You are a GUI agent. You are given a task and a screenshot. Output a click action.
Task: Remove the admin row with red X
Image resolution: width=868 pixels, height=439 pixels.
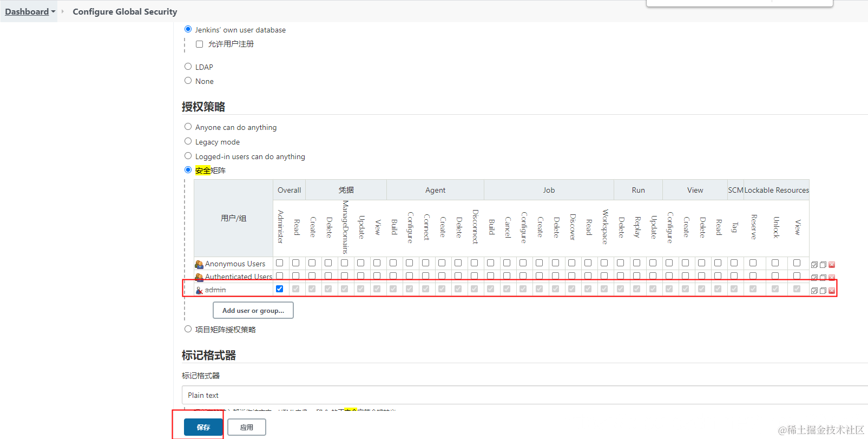(x=832, y=291)
